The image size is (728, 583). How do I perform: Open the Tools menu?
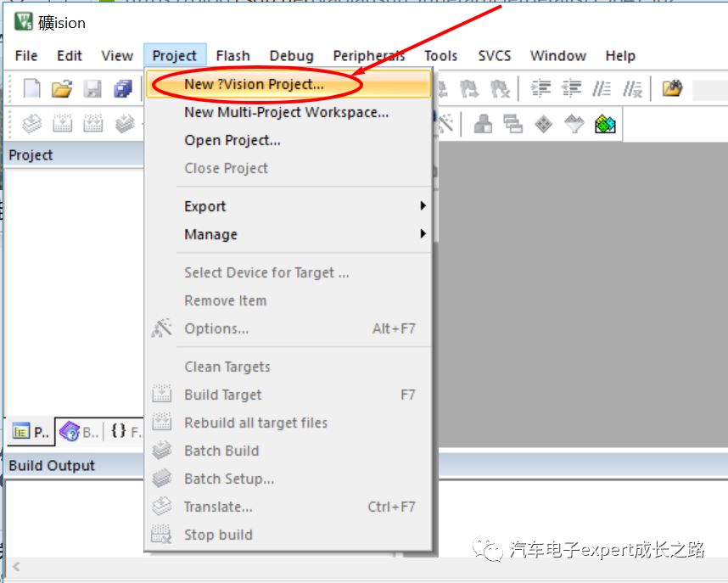click(440, 56)
